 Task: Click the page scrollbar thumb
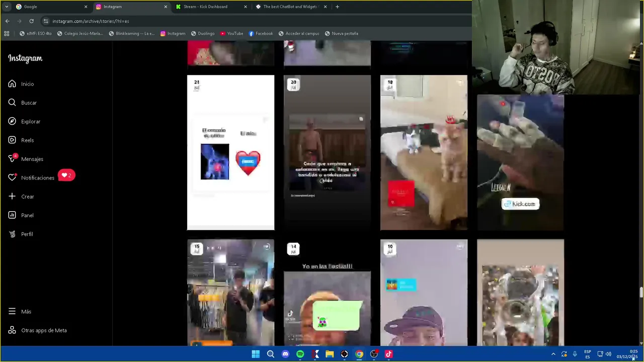click(x=641, y=293)
